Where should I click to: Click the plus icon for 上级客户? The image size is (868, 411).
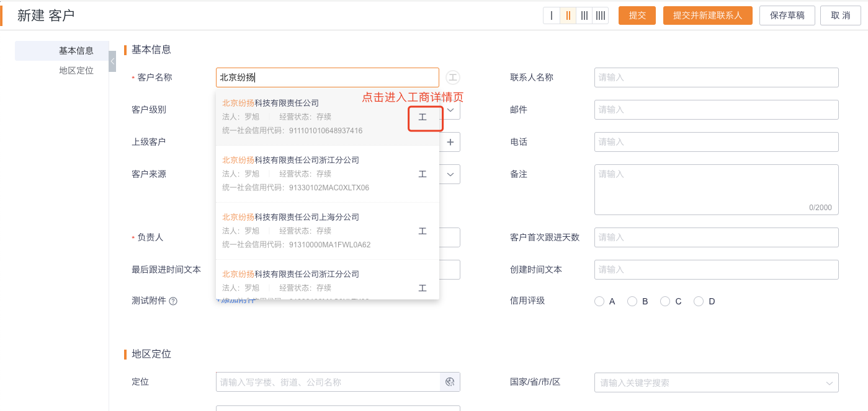[450, 142]
